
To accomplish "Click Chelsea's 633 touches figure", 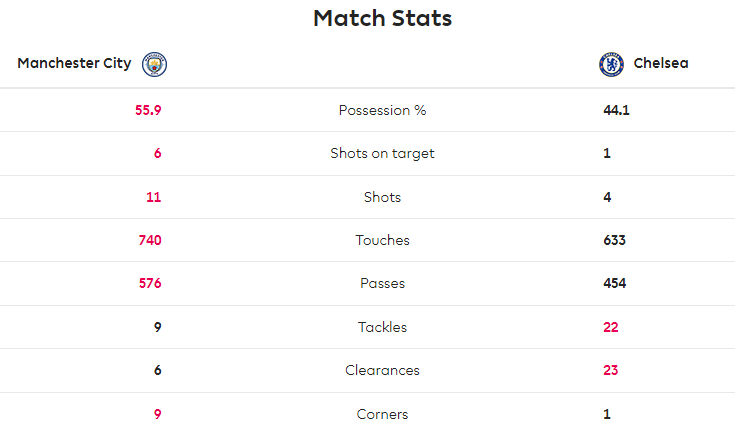I will (x=615, y=240).
